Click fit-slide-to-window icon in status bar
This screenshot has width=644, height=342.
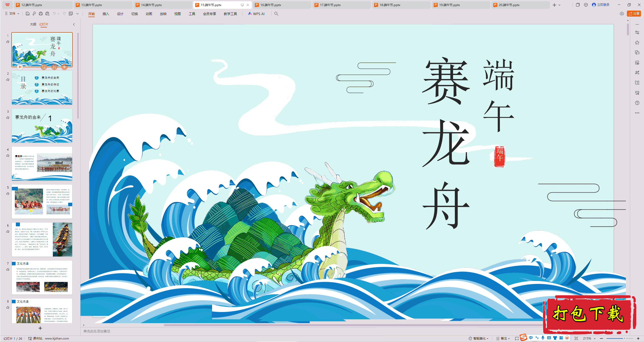(576, 338)
